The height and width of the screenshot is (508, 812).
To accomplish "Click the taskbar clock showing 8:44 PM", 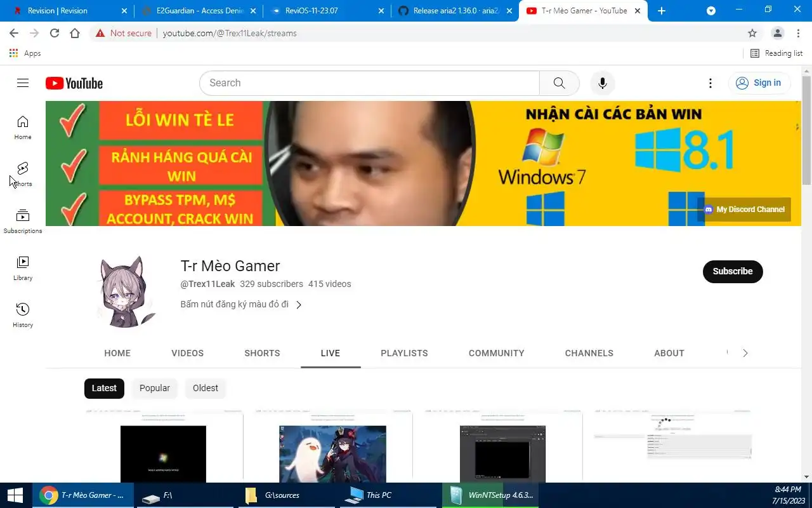I will (x=788, y=495).
